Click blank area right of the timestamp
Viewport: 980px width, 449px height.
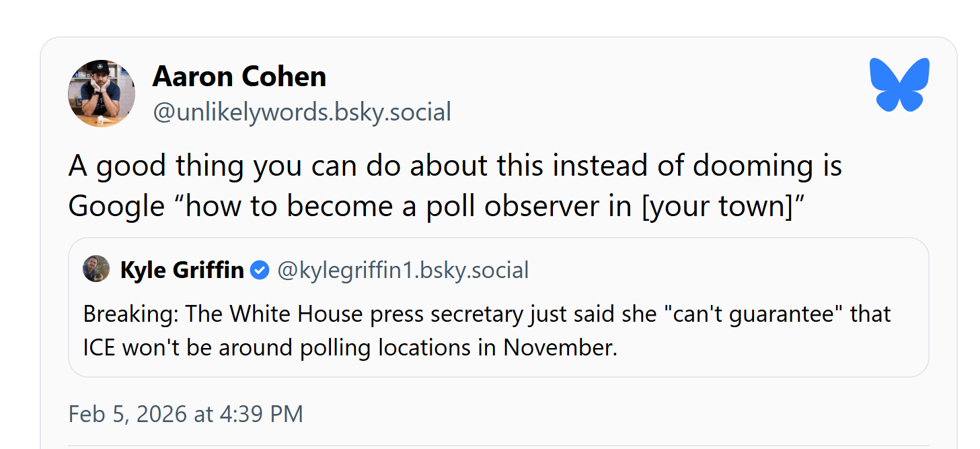[x=605, y=413]
